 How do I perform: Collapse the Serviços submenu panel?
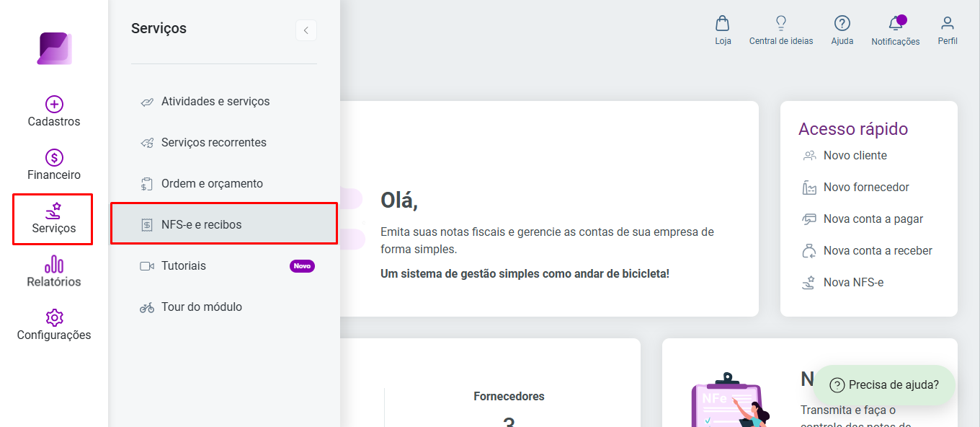(x=306, y=30)
